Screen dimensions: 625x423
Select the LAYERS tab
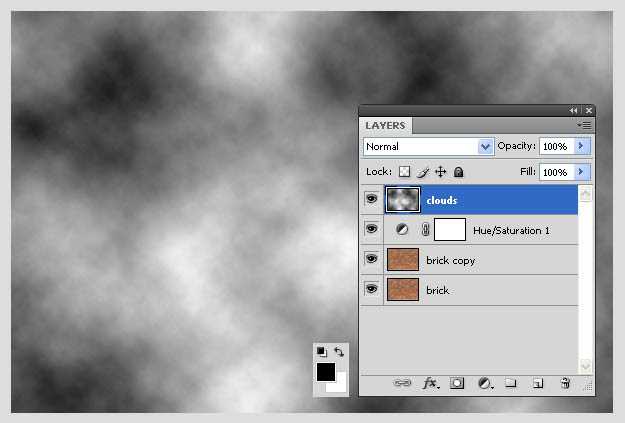pyautogui.click(x=386, y=126)
